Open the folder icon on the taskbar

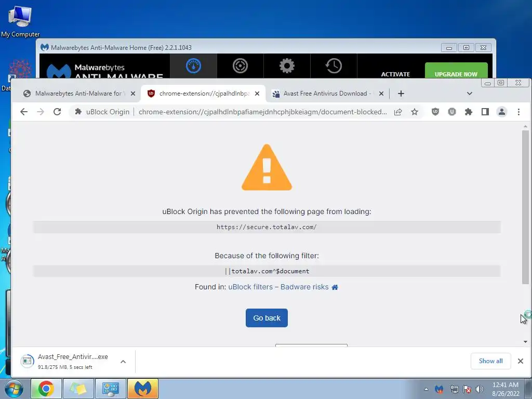coord(78,389)
